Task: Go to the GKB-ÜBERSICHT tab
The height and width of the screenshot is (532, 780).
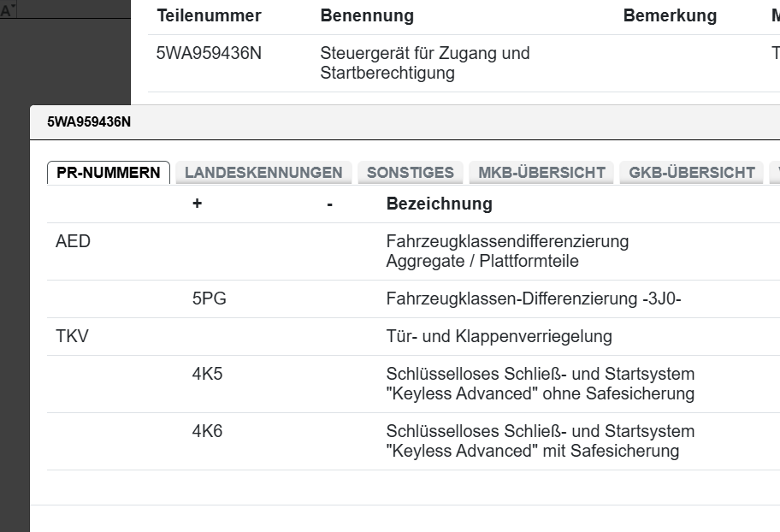Action: point(691,172)
